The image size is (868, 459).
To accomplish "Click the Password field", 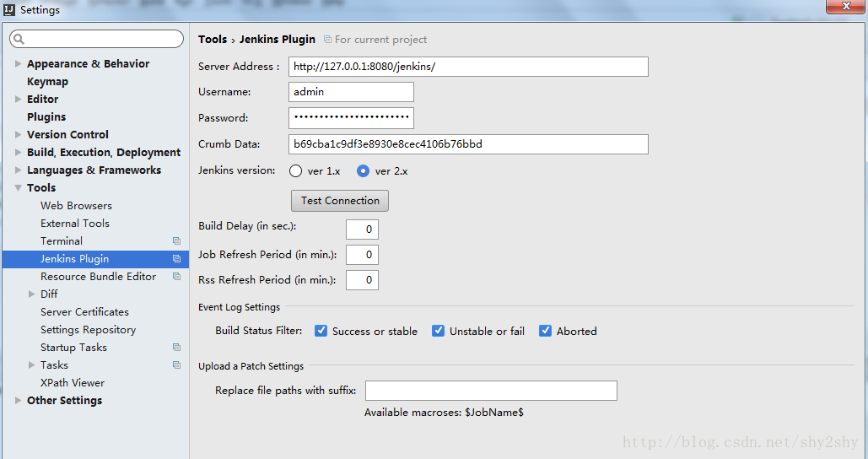I will (351, 118).
